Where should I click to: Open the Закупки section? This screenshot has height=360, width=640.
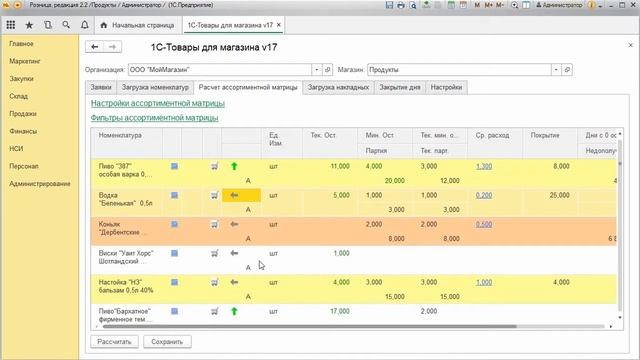tap(21, 79)
